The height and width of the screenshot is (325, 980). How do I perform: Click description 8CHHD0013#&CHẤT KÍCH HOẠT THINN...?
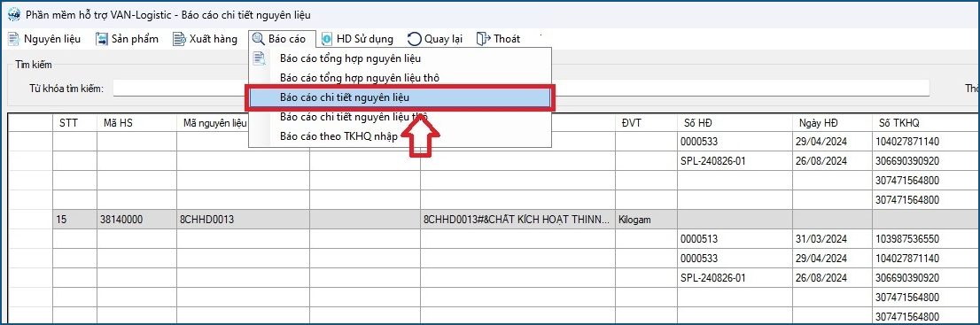pyautogui.click(x=517, y=220)
